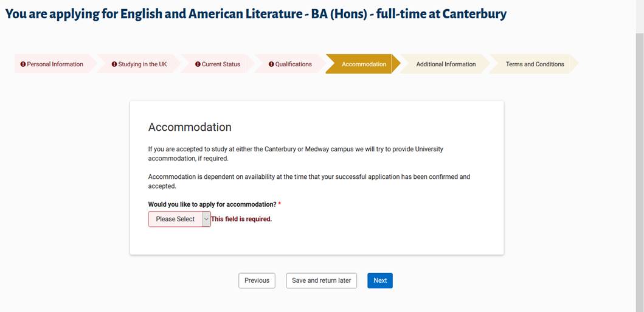
Task: Go to the Personal Information step
Action: click(x=55, y=64)
